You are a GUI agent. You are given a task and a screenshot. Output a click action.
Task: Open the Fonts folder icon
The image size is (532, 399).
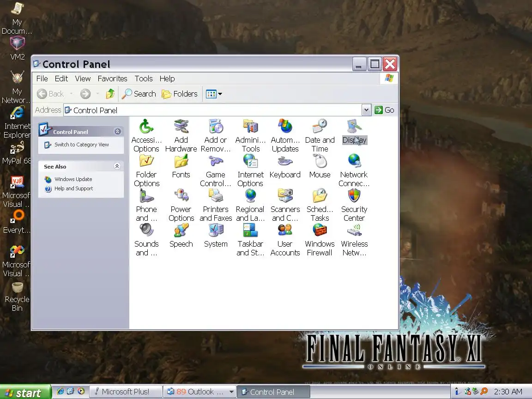181,166
